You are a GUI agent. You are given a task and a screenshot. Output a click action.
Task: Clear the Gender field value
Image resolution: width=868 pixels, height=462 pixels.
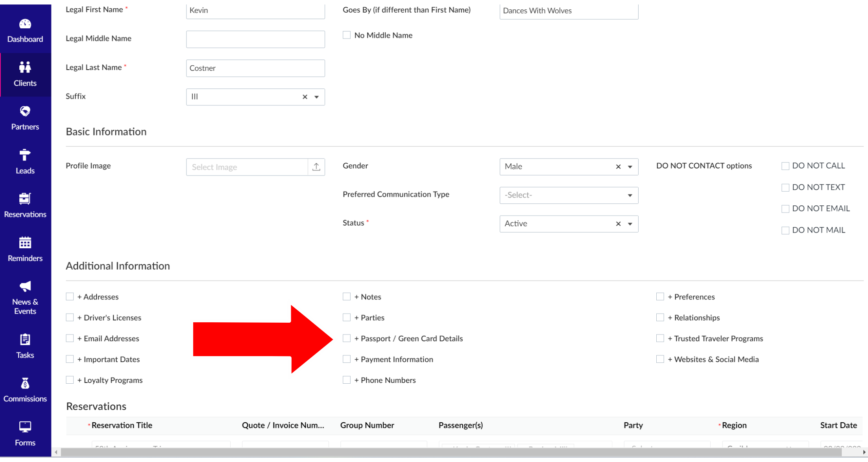point(618,167)
